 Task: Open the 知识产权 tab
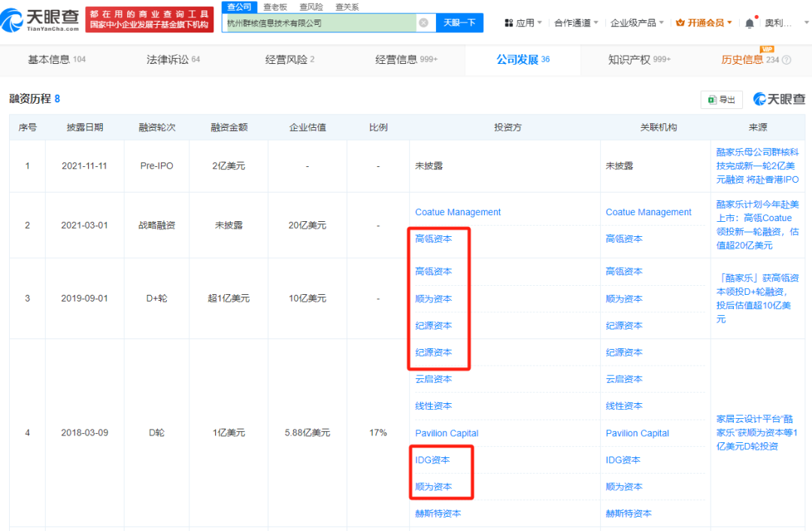pyautogui.click(x=639, y=59)
